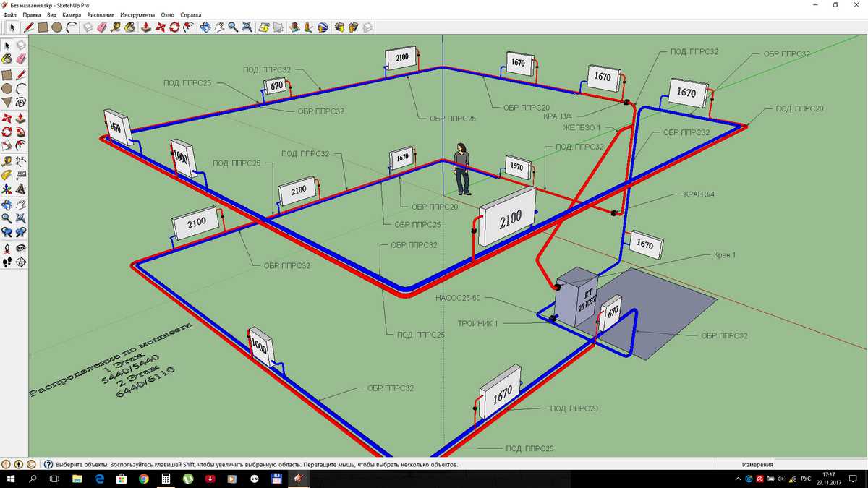The height and width of the screenshot is (488, 868).
Task: Open Google Chrome from the taskbar
Action: pos(144,479)
